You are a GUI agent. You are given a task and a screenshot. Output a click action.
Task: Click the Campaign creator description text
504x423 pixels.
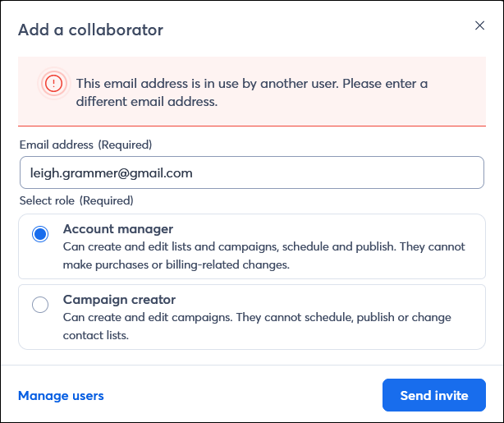pyautogui.click(x=257, y=326)
